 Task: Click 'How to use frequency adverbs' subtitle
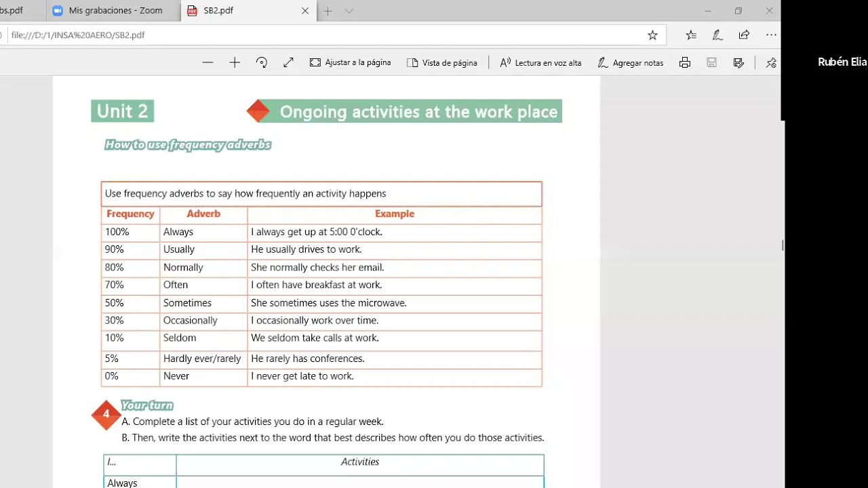point(188,144)
